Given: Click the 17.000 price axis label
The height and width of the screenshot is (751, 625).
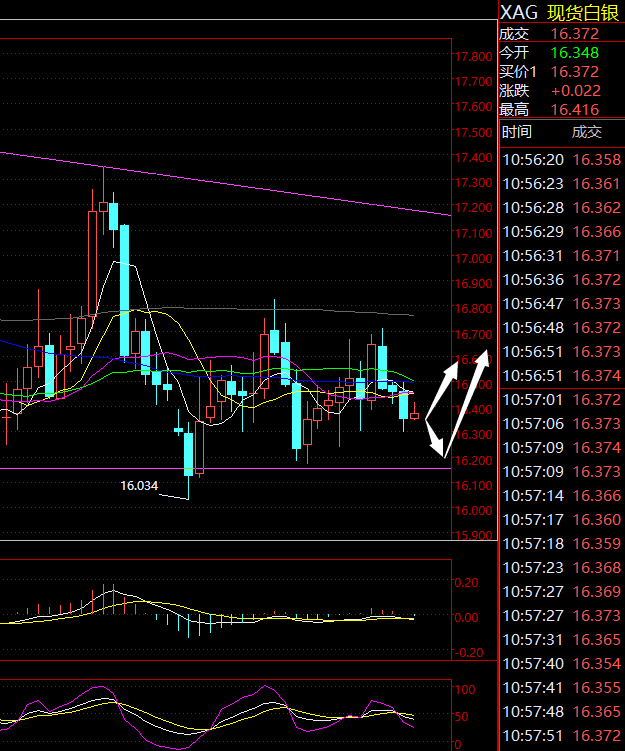Looking at the screenshot, I should pos(473,259).
